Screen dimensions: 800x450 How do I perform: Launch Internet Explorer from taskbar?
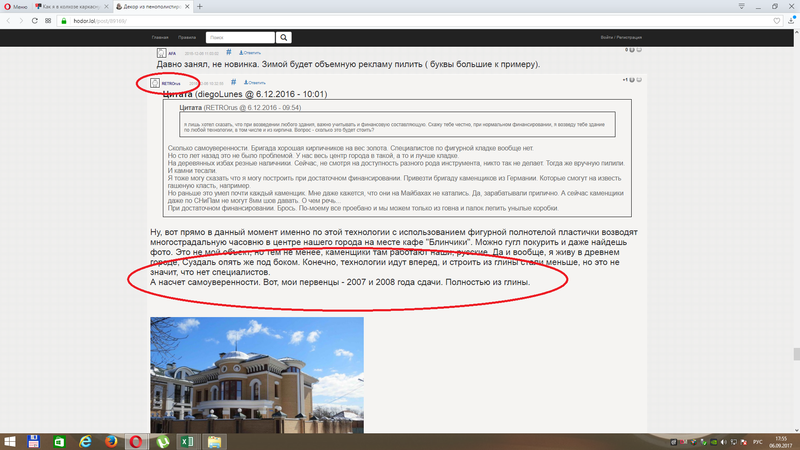click(x=85, y=441)
